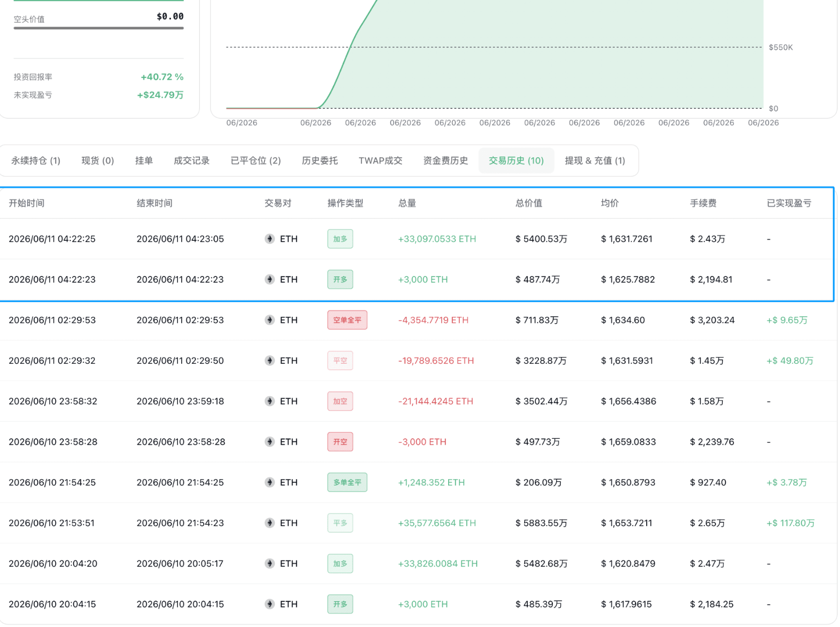This screenshot has width=840, height=627.
Task: Click ETH icon in the 04:22:25 row
Action: 269,239
